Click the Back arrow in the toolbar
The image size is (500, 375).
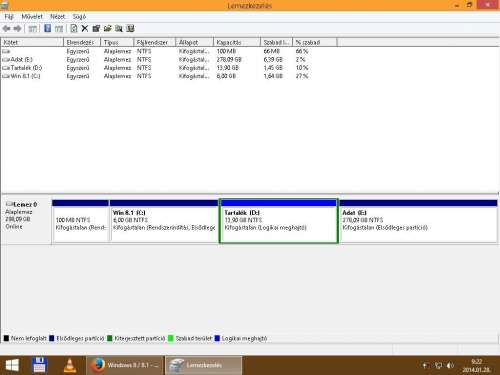pos(6,29)
